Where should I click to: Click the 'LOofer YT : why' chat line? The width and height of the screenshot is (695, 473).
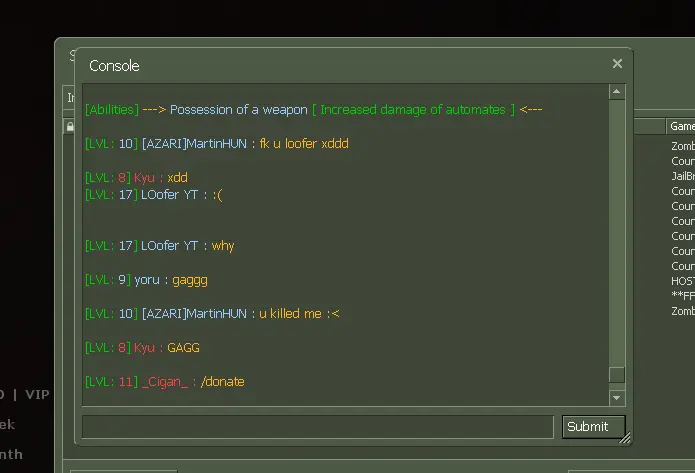click(x=160, y=246)
